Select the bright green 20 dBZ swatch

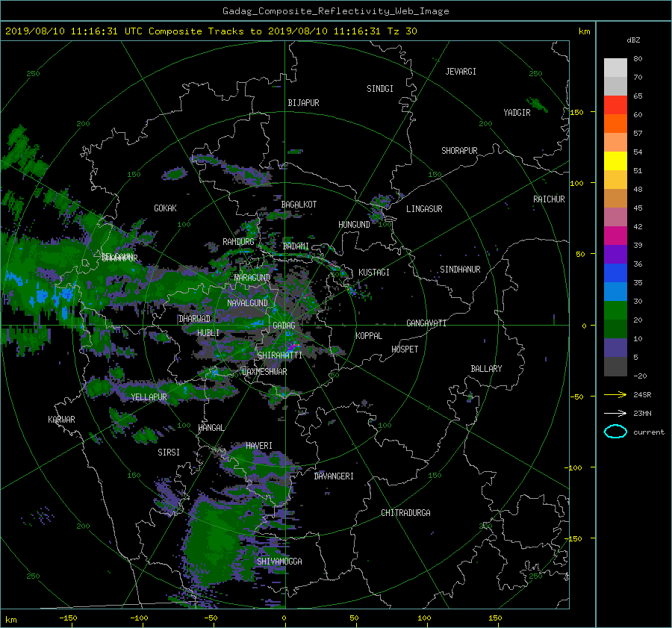[615, 311]
